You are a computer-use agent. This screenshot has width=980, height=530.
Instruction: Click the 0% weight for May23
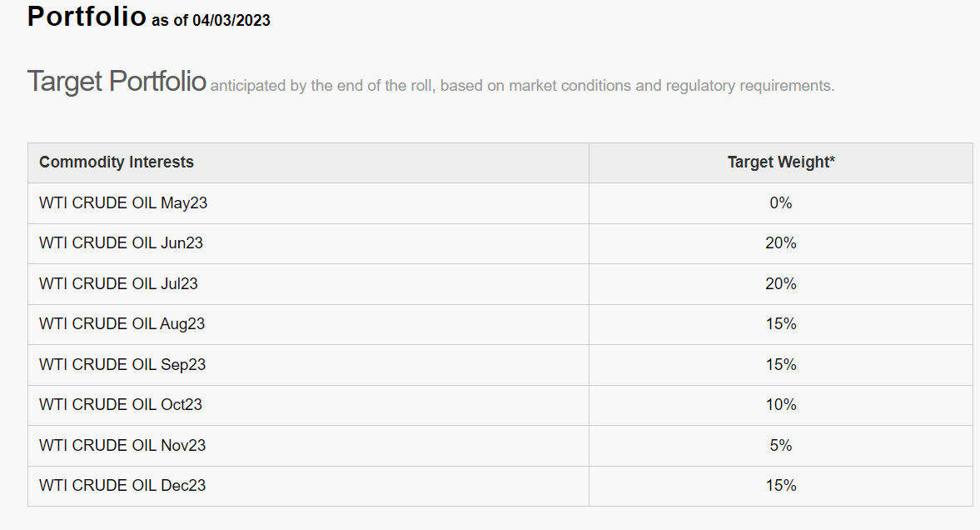click(x=780, y=203)
